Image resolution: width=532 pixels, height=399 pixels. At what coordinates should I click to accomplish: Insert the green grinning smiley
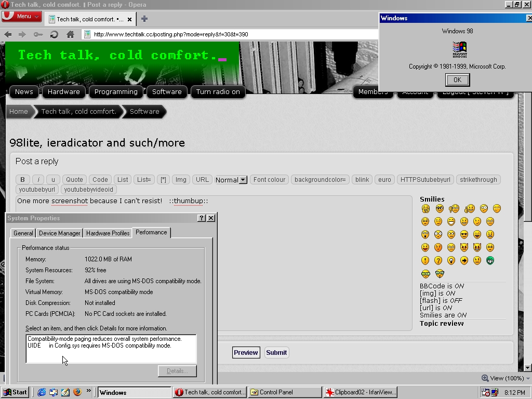pyautogui.click(x=490, y=261)
